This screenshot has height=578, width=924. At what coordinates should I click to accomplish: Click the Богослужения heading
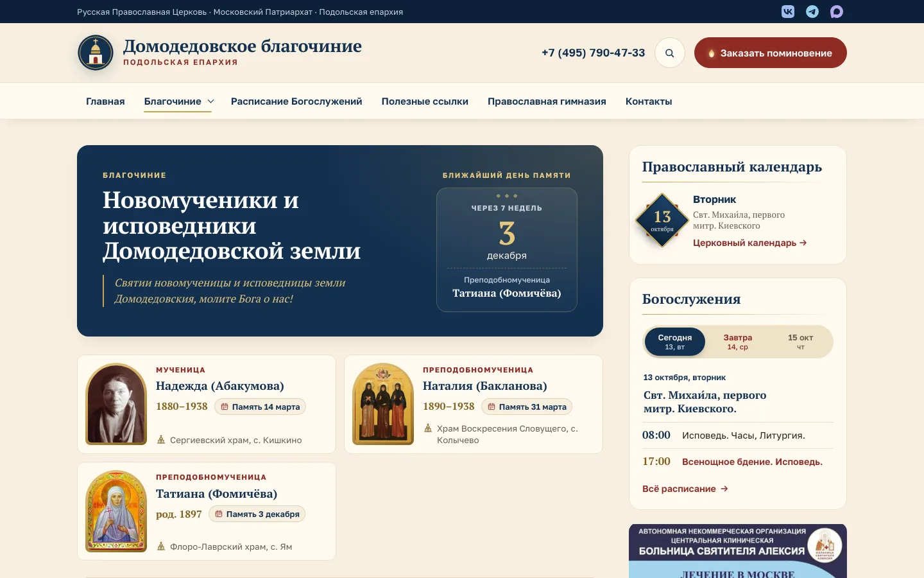[x=692, y=299]
